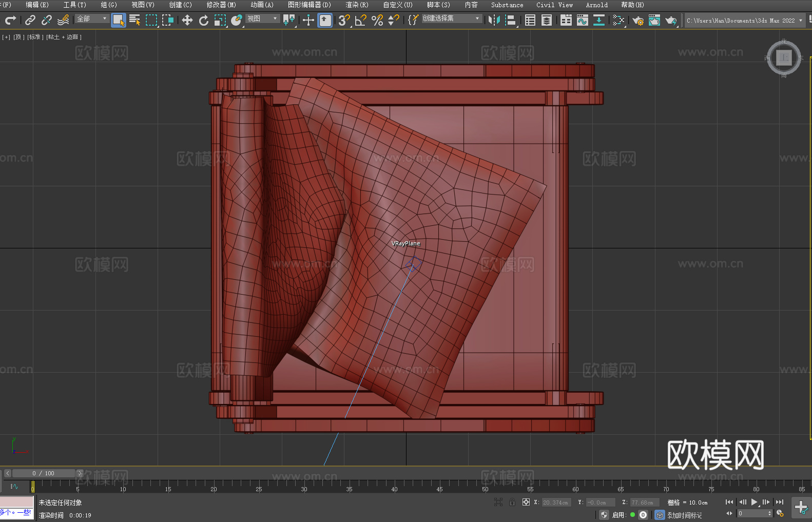Step time slider forward with right arrow

coord(80,473)
